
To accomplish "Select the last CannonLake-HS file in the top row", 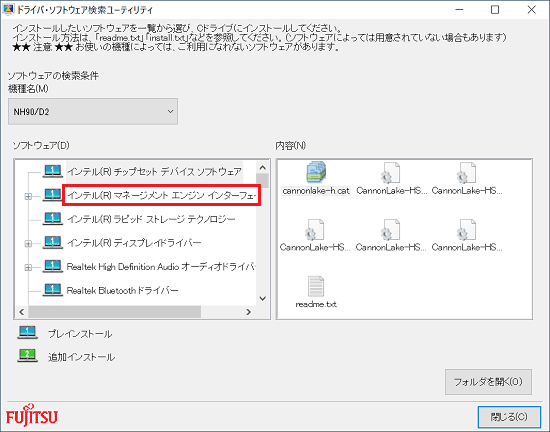I will (x=467, y=173).
